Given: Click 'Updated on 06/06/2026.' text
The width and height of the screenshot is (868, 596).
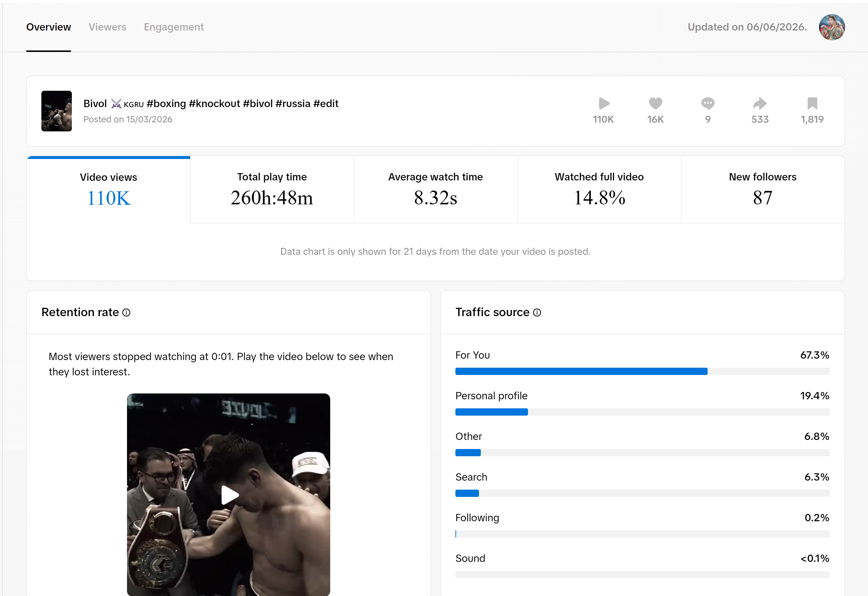Looking at the screenshot, I should point(748,27).
